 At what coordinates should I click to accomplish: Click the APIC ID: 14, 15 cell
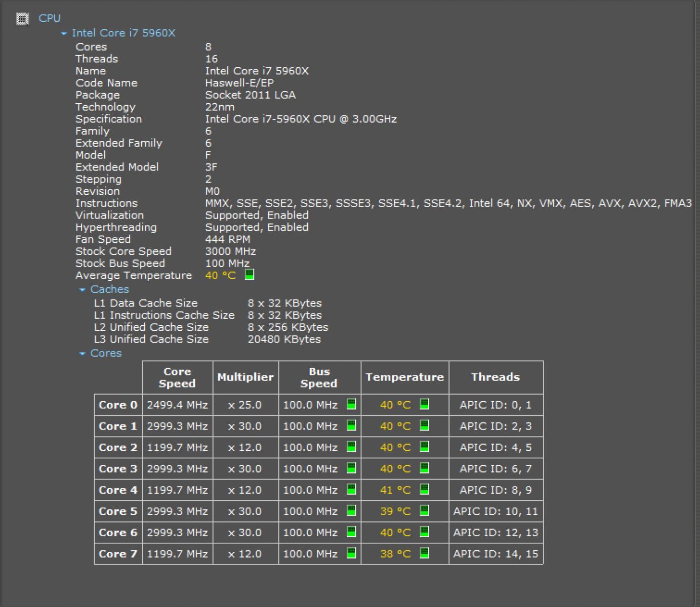[x=496, y=554]
